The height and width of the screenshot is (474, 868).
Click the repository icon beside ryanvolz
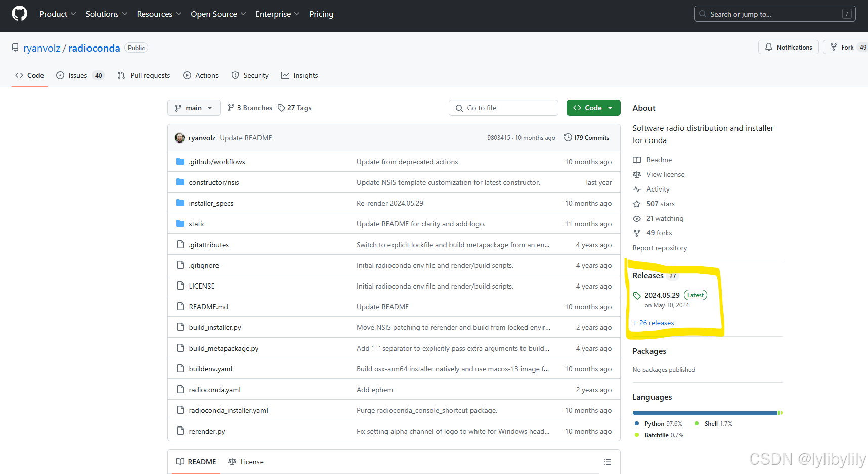coord(15,48)
